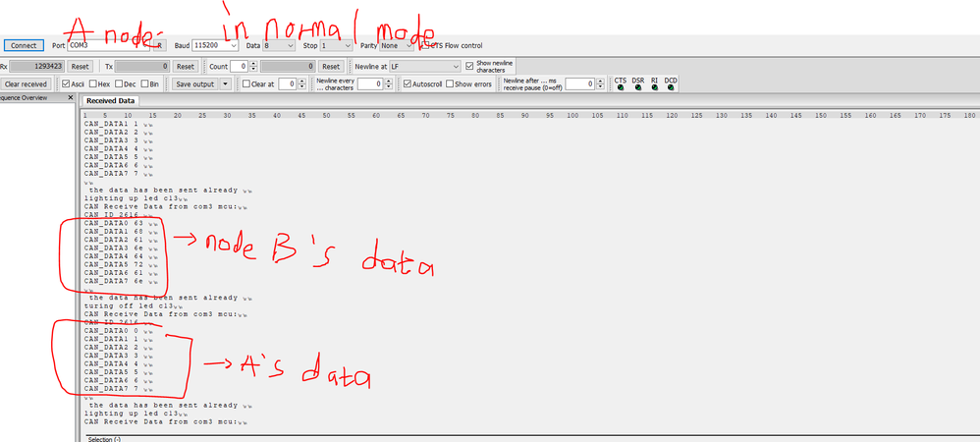Enable the Dec display checkbox

(x=119, y=83)
